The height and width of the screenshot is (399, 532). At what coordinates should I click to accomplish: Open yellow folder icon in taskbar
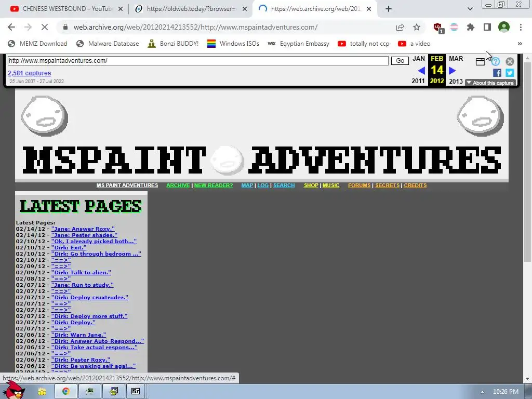point(42,392)
